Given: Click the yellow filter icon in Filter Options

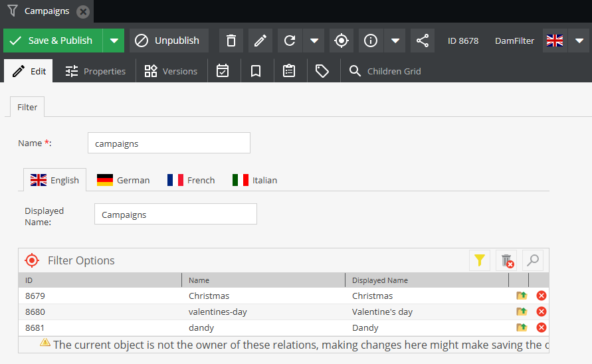Looking at the screenshot, I should [479, 260].
